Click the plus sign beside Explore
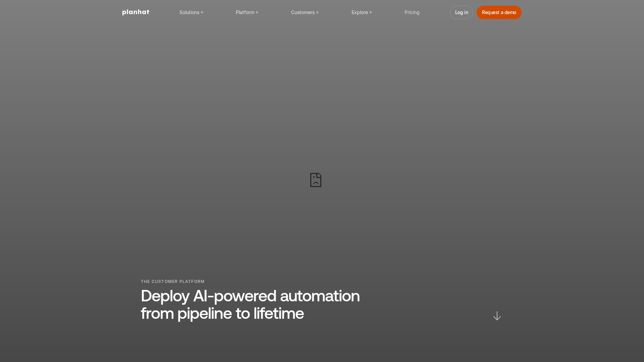This screenshot has width=644, height=362. (x=371, y=12)
